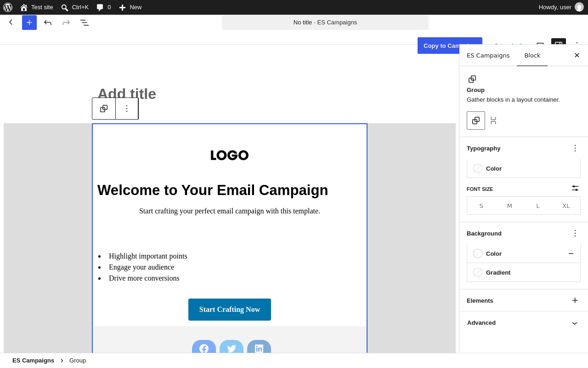Click ES Campaigns breadcrumb link
The image size is (588, 368).
pyautogui.click(x=33, y=361)
